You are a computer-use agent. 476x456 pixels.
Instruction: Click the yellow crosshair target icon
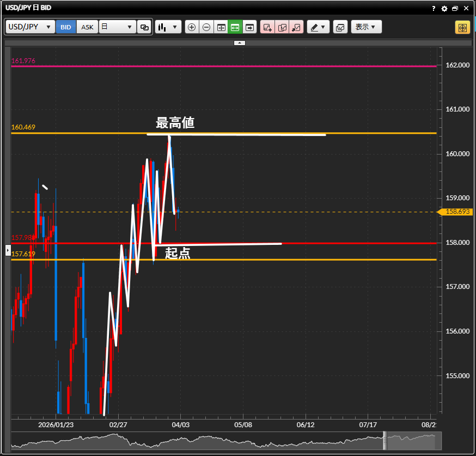click(462, 27)
